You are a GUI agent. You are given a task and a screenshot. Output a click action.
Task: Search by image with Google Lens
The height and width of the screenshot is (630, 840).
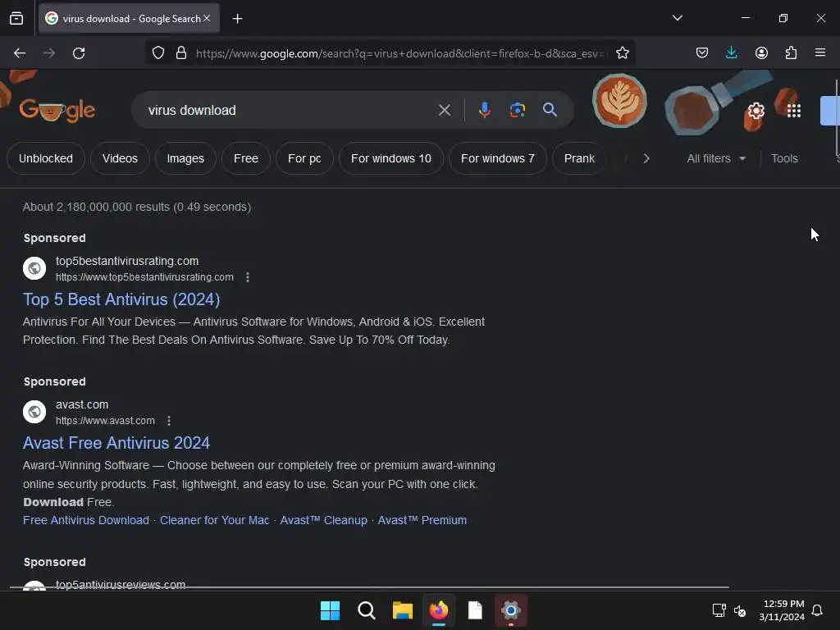click(x=518, y=111)
